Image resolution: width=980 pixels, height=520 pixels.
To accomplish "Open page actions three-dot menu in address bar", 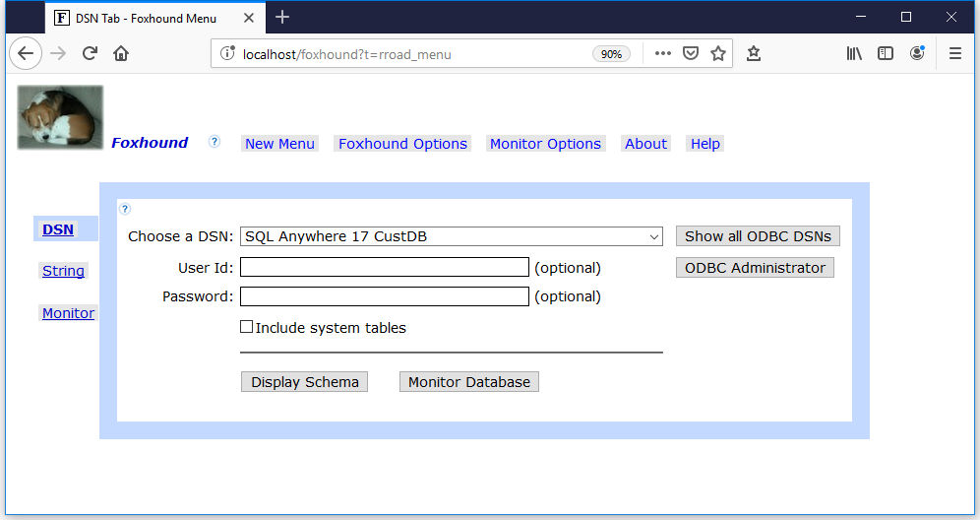I will point(663,54).
